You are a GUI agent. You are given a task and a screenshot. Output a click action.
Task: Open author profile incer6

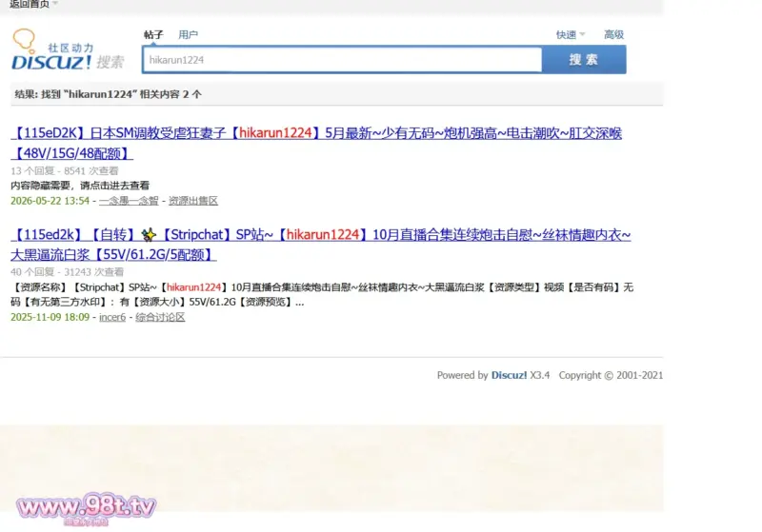112,317
